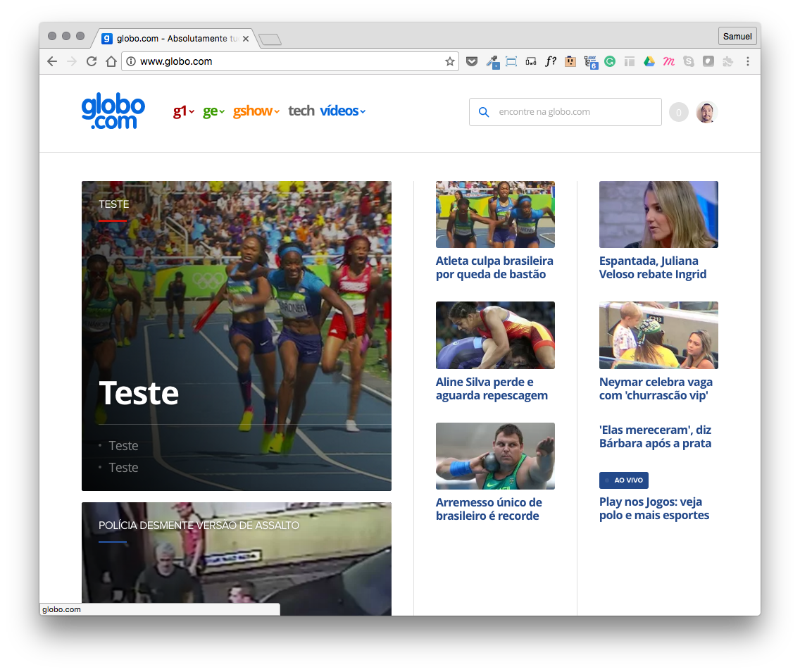The image size is (800, 672).
Task: Click the pink m script extension
Action: [669, 61]
